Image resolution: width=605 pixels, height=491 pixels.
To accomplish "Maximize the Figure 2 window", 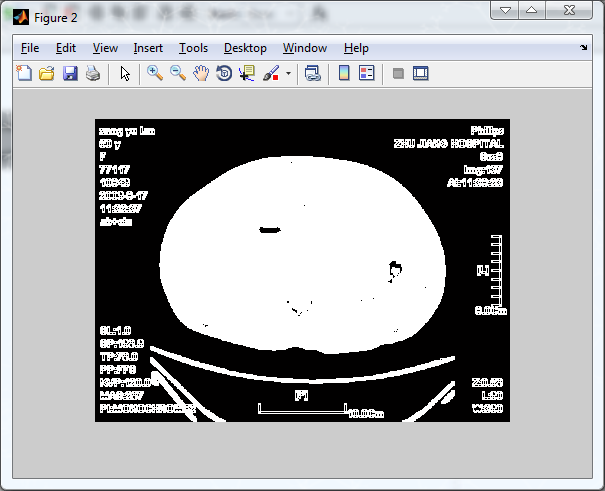I will tap(532, 10).
